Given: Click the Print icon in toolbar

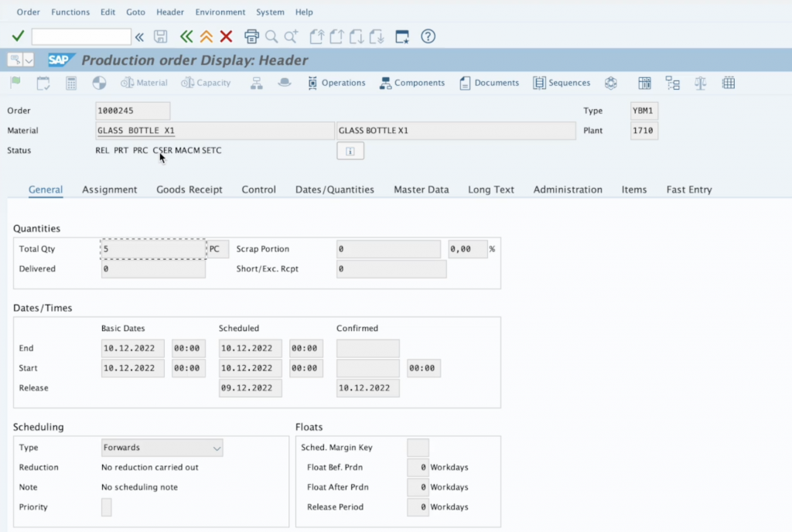Looking at the screenshot, I should (x=251, y=36).
